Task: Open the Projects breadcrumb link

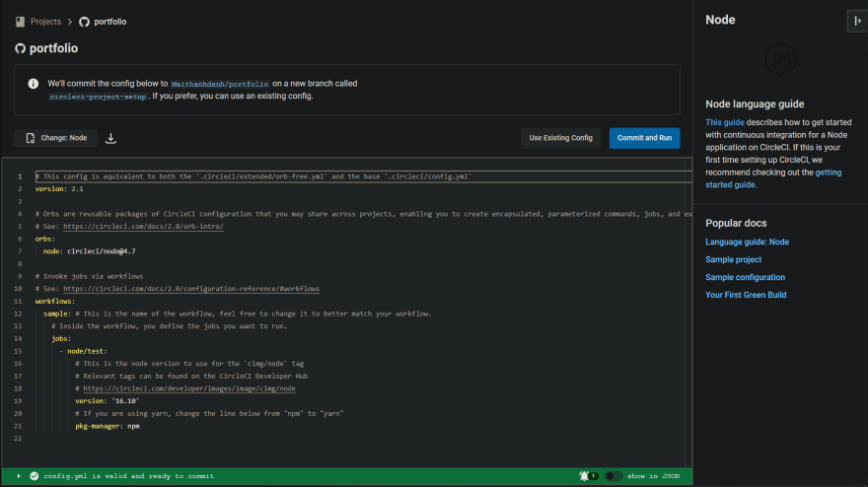Action: coord(45,22)
